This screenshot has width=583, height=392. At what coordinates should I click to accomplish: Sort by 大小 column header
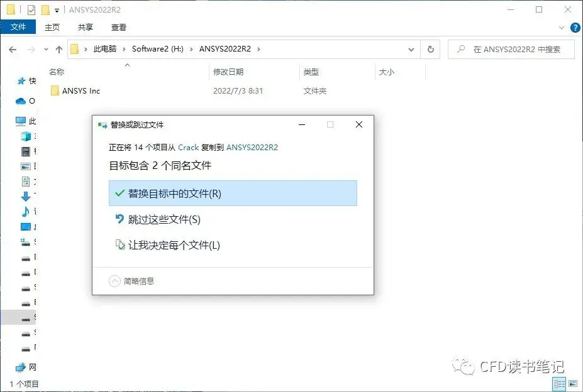[386, 72]
